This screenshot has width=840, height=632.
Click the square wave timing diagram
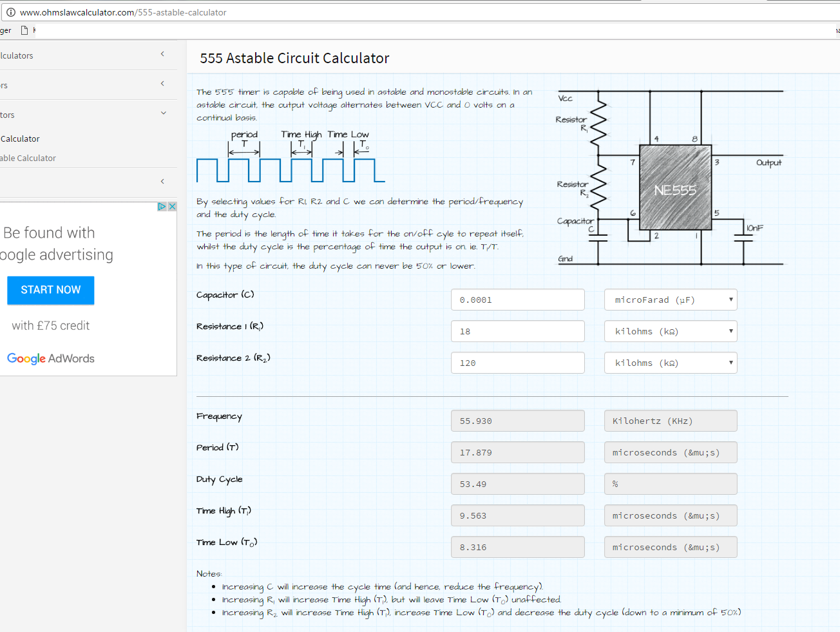point(291,157)
